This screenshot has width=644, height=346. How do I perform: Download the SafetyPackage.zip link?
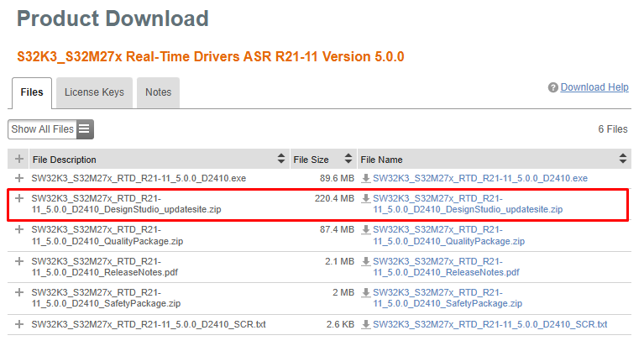coord(448,298)
